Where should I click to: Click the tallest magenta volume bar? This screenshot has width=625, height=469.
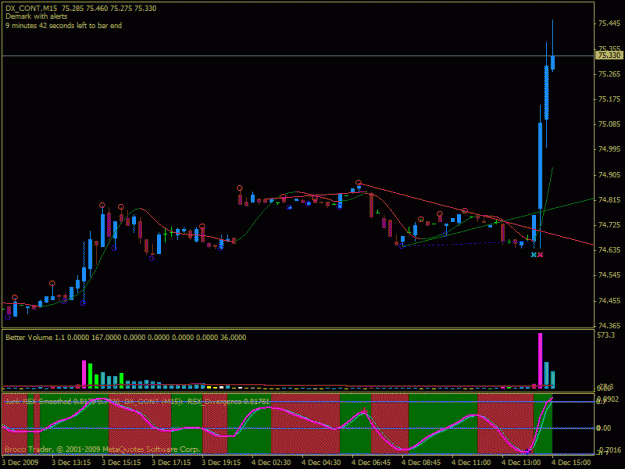coord(540,360)
